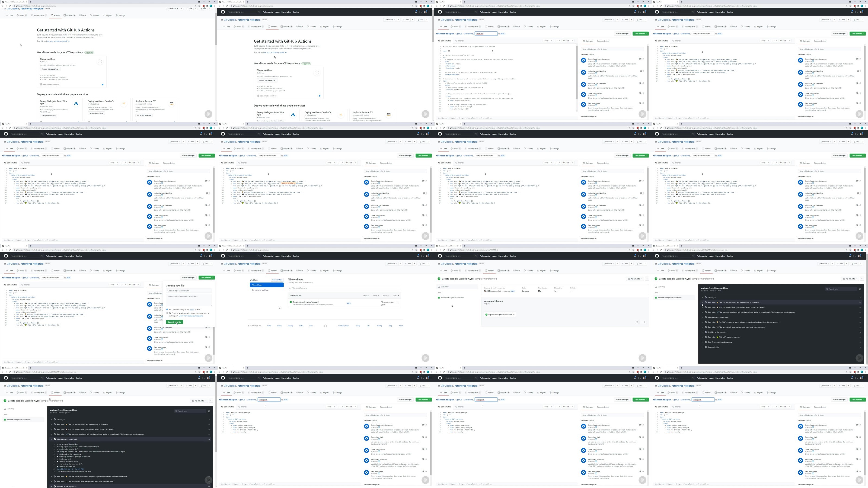868x488 pixels.
Task: Click Cancel changes in the main.yml editor
Action: (x=622, y=34)
